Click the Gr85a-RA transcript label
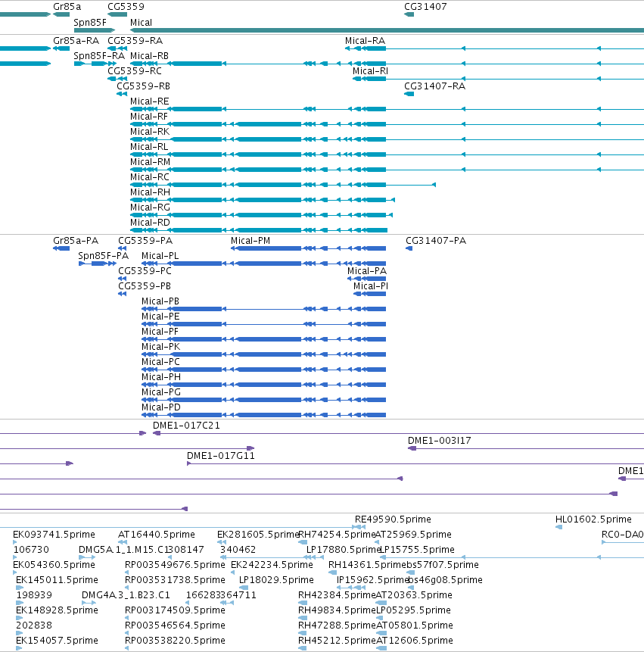The height and width of the screenshot is (652, 644). coord(76,41)
